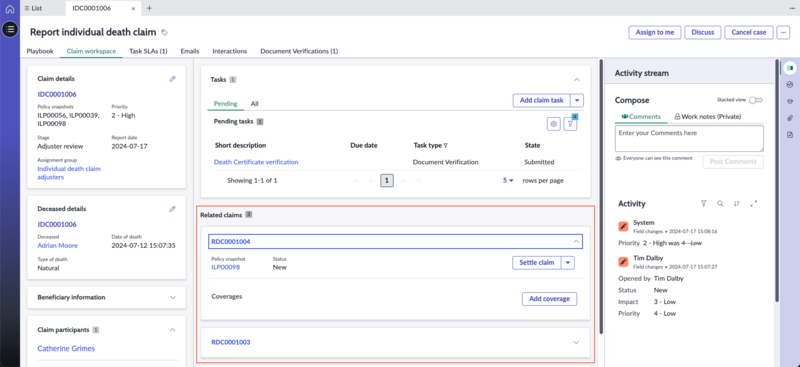Select the activity stream panel icon in right rail
This screenshot has width=800, height=367.
coord(790,68)
